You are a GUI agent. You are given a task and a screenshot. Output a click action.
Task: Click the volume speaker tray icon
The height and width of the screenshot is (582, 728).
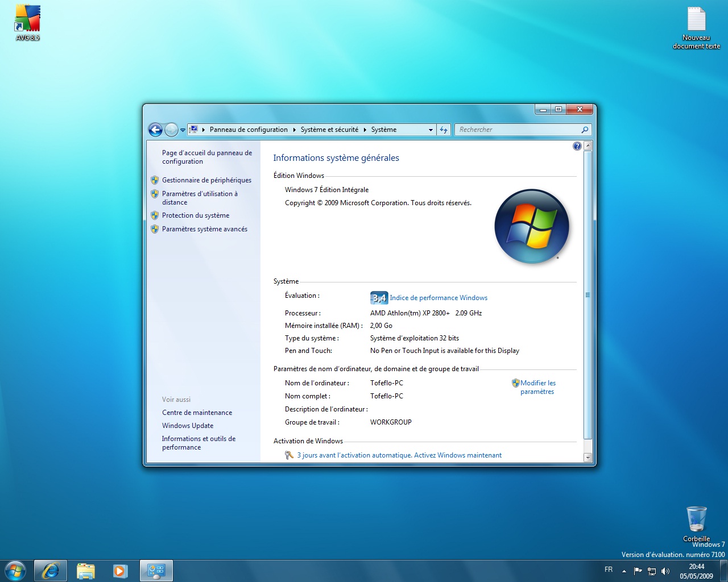click(x=665, y=571)
